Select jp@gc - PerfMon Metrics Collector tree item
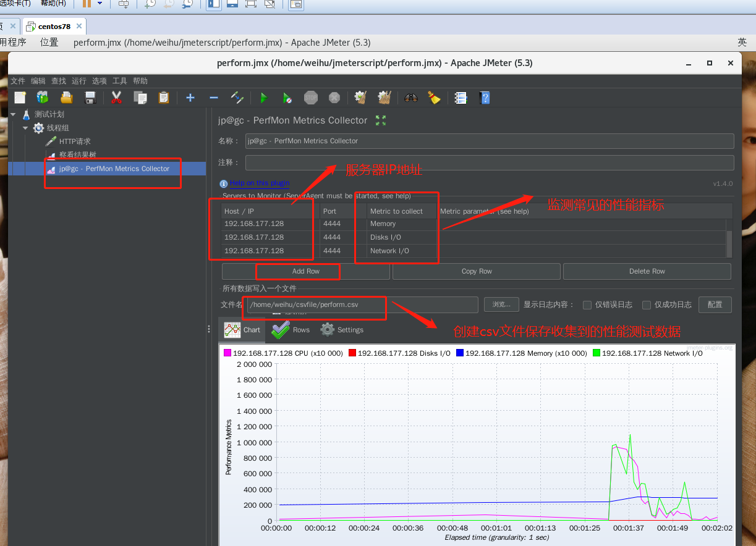 114,169
